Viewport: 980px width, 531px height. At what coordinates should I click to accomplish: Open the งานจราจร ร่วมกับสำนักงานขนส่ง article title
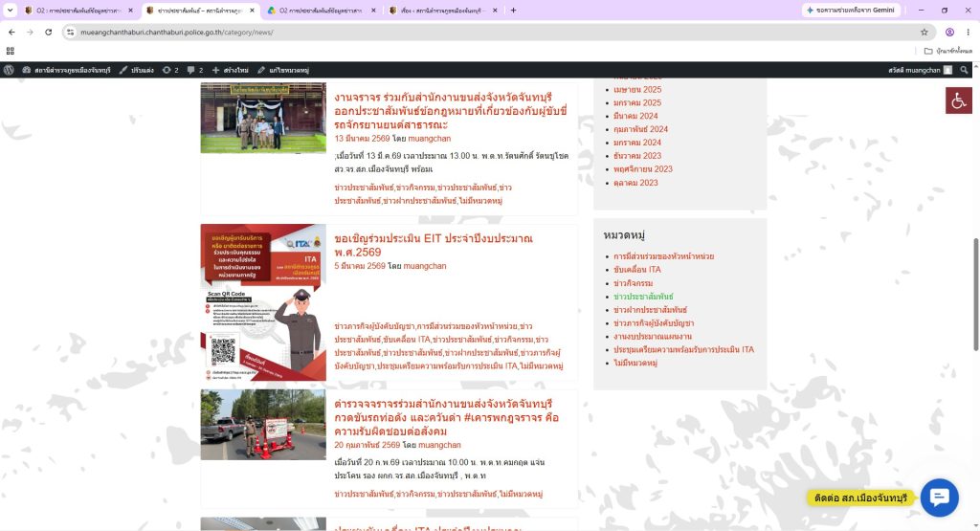pyautogui.click(x=451, y=111)
